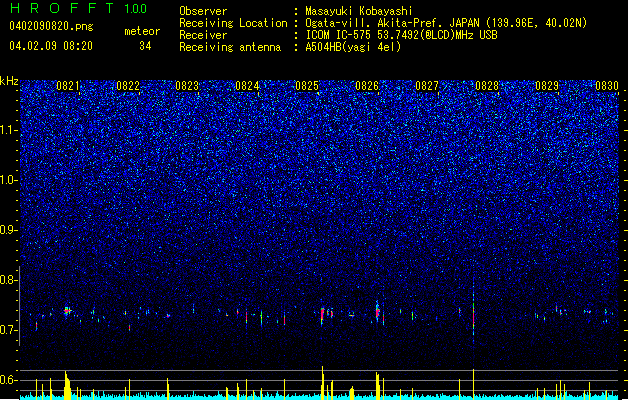629x400 pixels.
Task: Click the version number 1.00
Action: coord(135,8)
